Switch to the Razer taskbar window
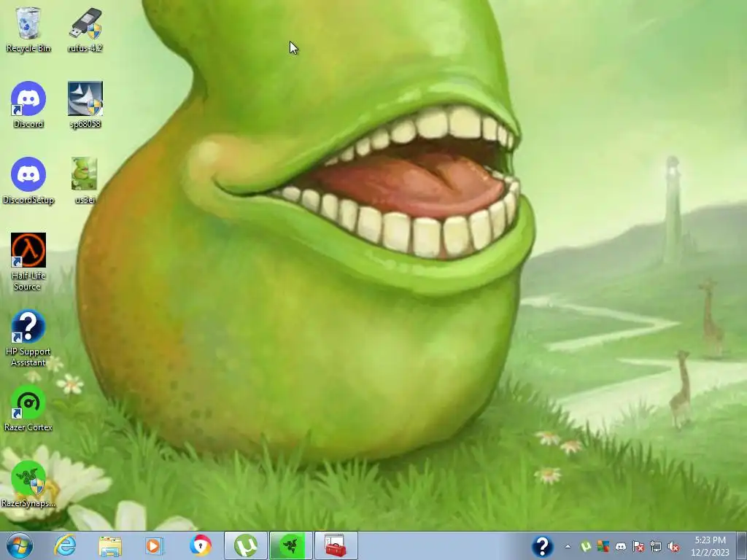Image resolution: width=747 pixels, height=560 pixels. pyautogui.click(x=290, y=545)
